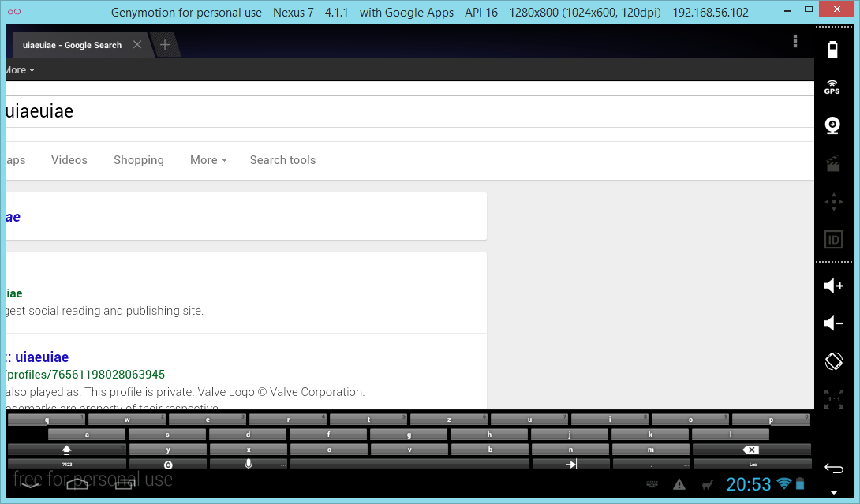Open the profiles/76561198028063945 result link
860x504 pixels.
(x=85, y=375)
